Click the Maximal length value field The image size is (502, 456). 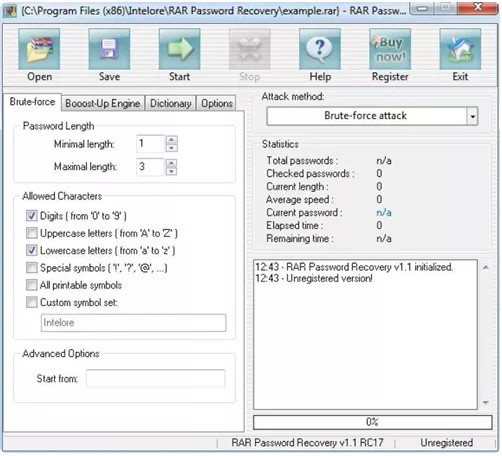click(151, 167)
